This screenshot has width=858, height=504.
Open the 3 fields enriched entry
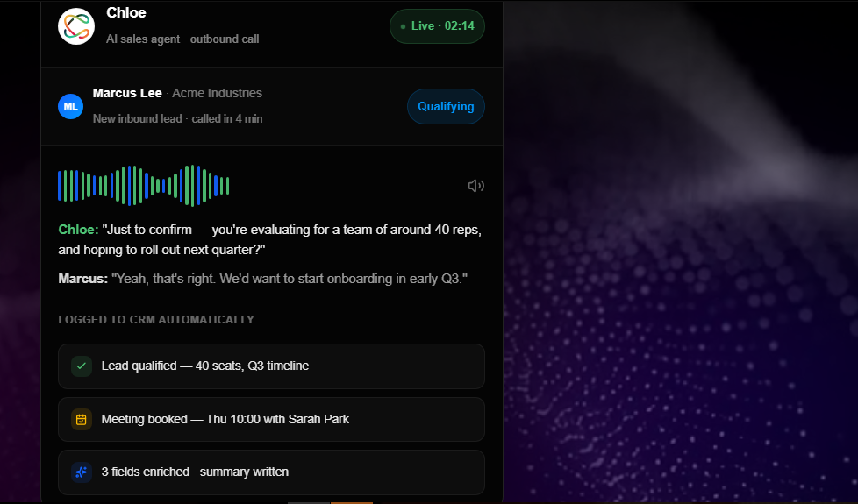pyautogui.click(x=271, y=472)
